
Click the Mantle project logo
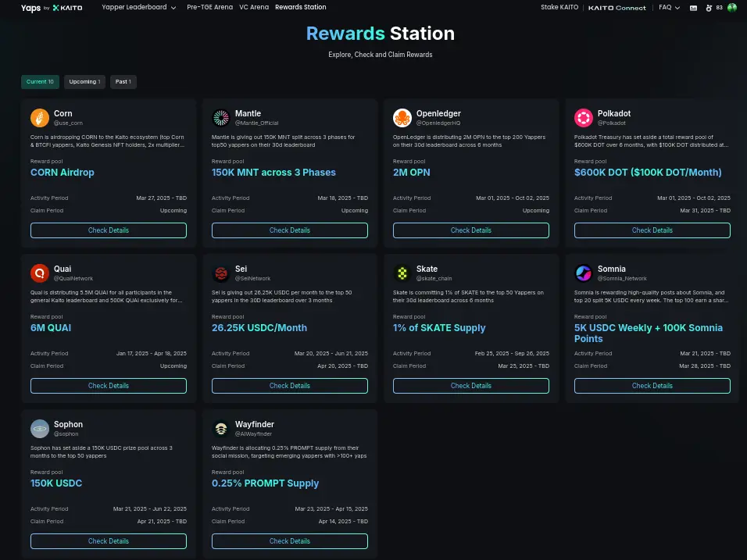[221, 118]
